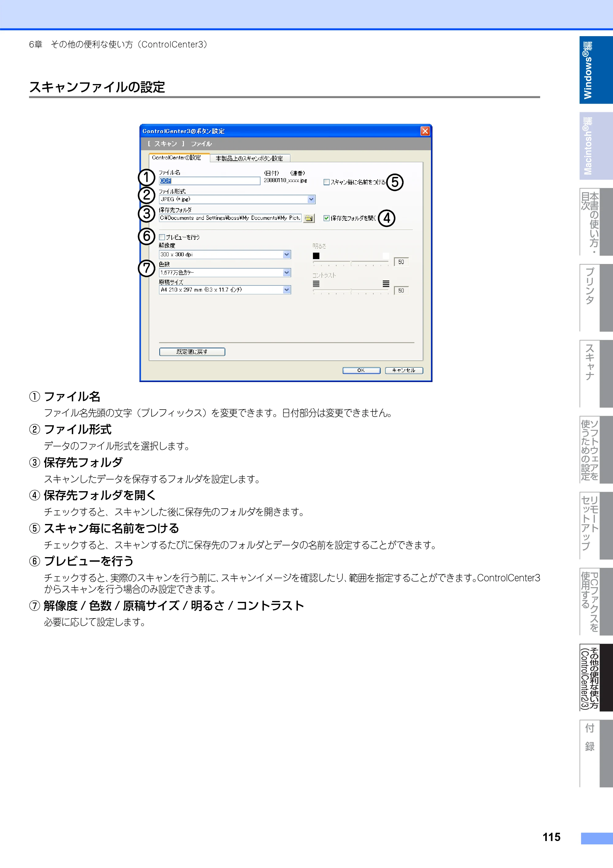This screenshot has width=613, height=868.
Task: Click the ファイル名 input field containing CCF
Action: coord(209,181)
